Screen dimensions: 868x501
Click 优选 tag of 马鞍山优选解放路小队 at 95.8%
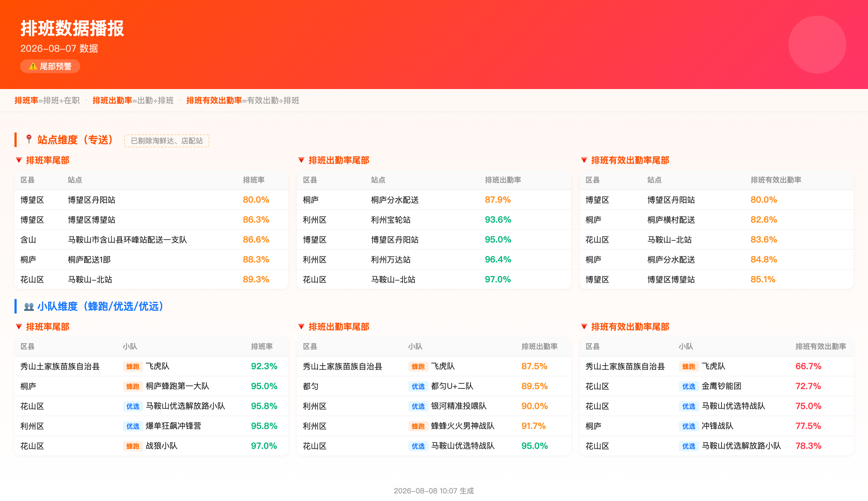pyautogui.click(x=133, y=406)
